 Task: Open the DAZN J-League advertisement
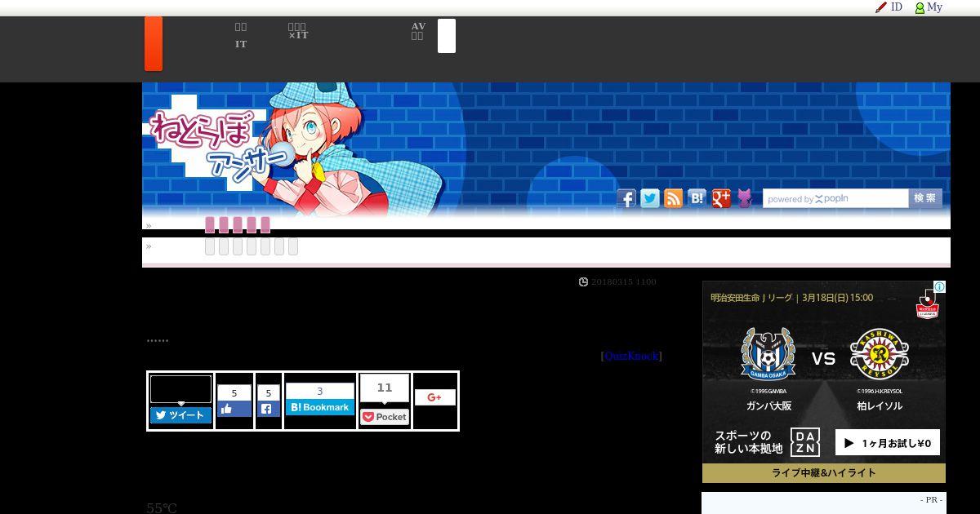824,382
